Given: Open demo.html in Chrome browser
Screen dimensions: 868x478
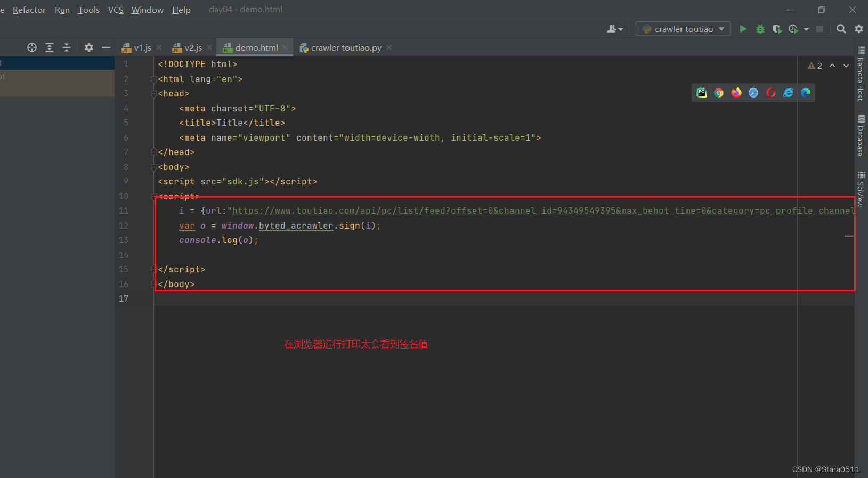Looking at the screenshot, I should 719,93.
